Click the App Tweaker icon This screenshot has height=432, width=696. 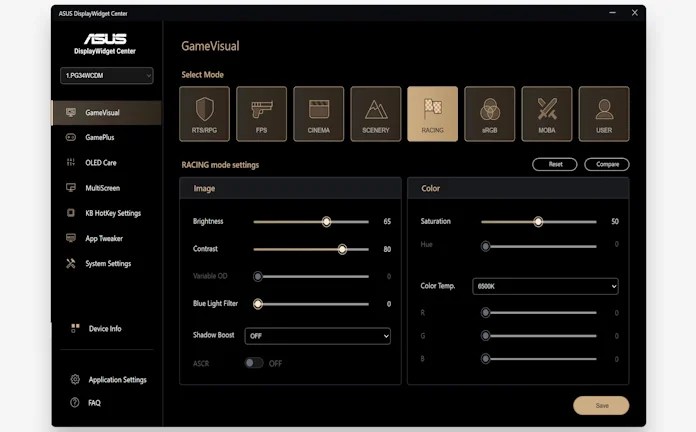(x=71, y=238)
